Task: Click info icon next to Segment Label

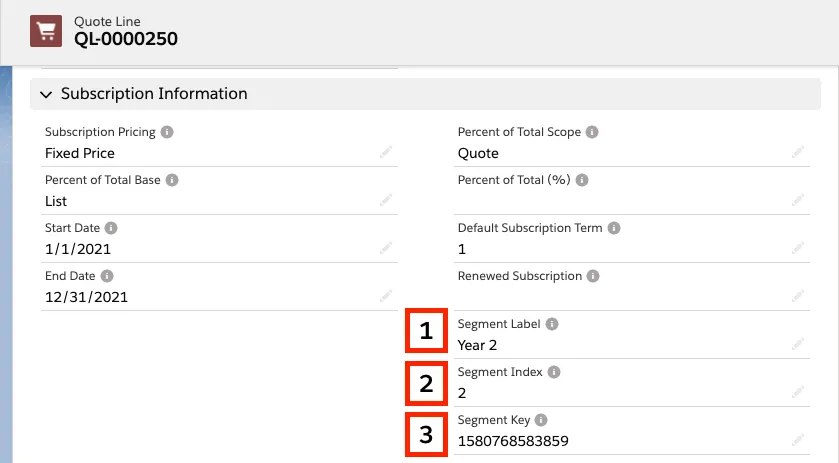Action: tap(552, 324)
